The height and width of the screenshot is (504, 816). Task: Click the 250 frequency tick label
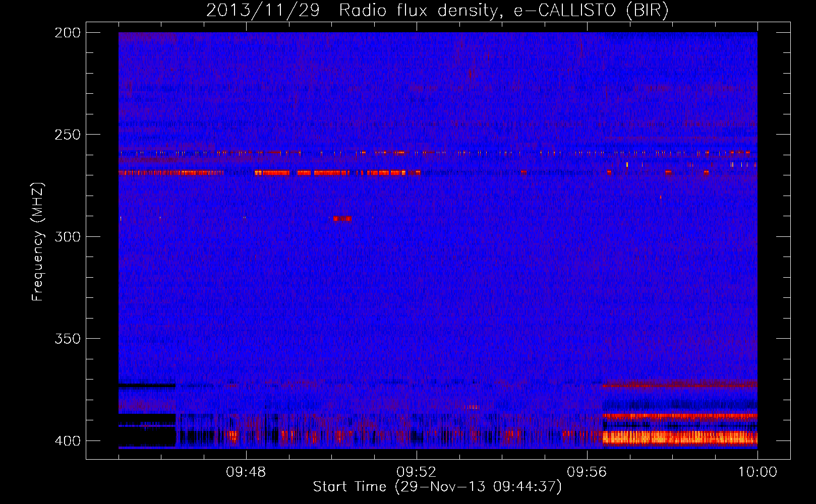(x=68, y=135)
